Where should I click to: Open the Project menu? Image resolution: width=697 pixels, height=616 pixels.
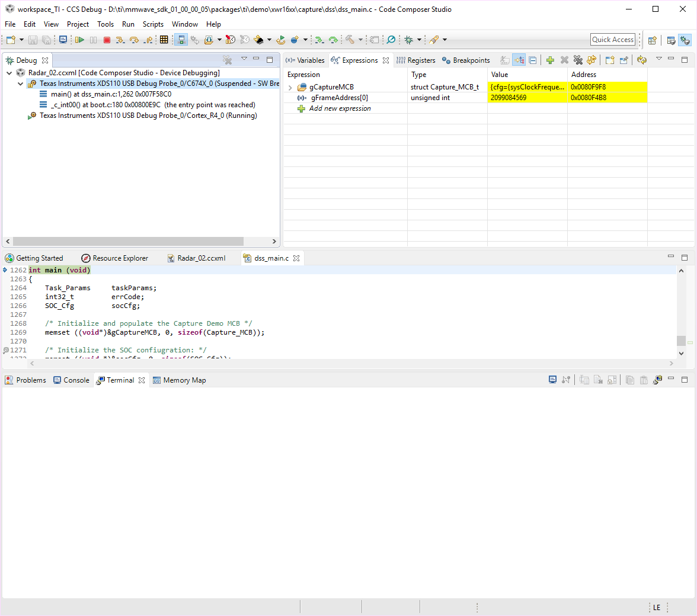pos(78,24)
